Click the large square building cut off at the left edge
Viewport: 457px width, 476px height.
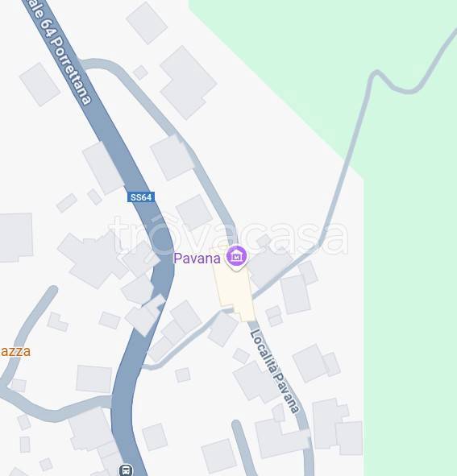tap(16, 238)
